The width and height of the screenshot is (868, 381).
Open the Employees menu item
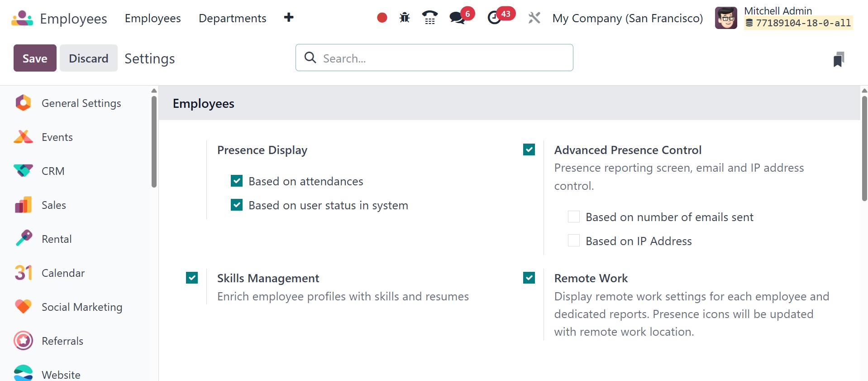click(153, 18)
